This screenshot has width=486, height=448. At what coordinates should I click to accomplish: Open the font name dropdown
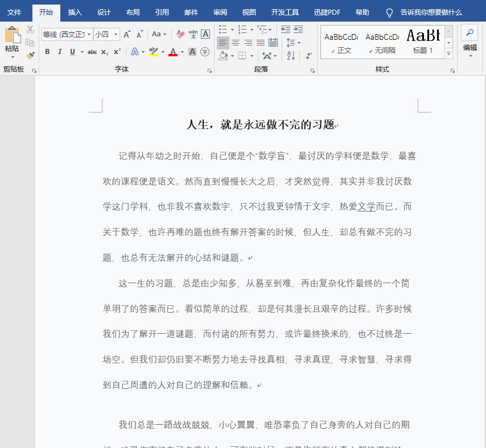89,34
